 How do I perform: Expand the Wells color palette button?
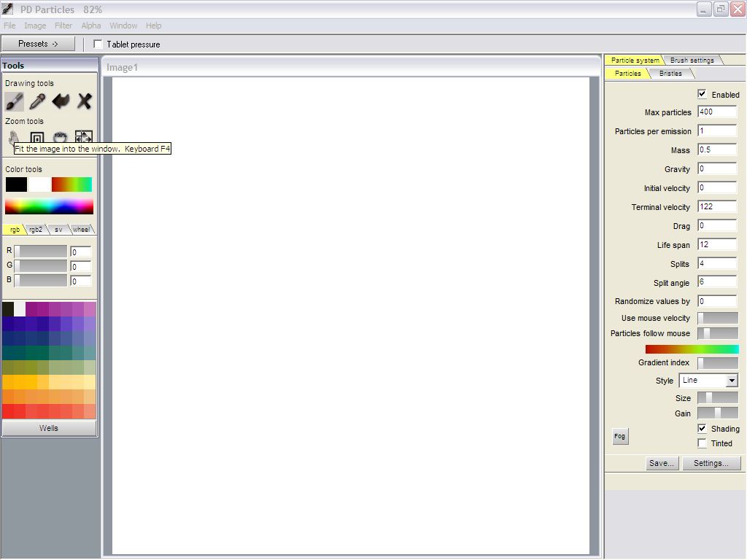coord(49,428)
